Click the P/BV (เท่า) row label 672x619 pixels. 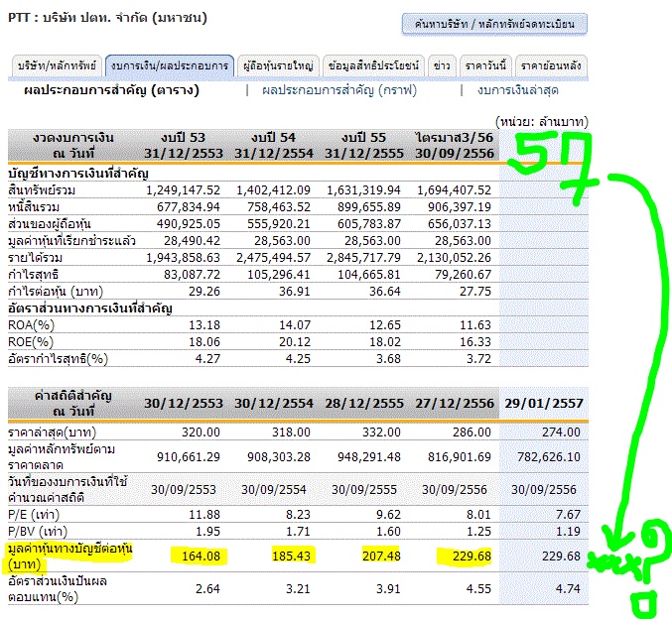(x=38, y=532)
